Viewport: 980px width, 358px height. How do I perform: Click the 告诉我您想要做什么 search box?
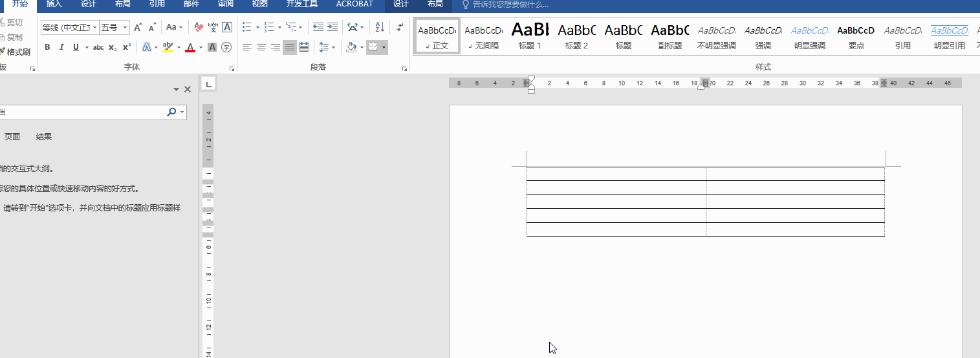click(505, 4)
